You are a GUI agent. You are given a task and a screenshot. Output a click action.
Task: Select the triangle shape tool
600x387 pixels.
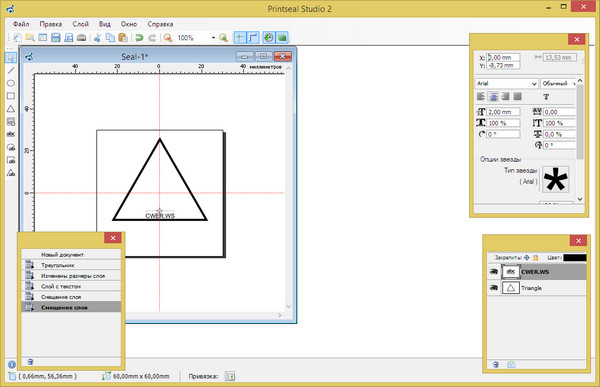(x=11, y=109)
